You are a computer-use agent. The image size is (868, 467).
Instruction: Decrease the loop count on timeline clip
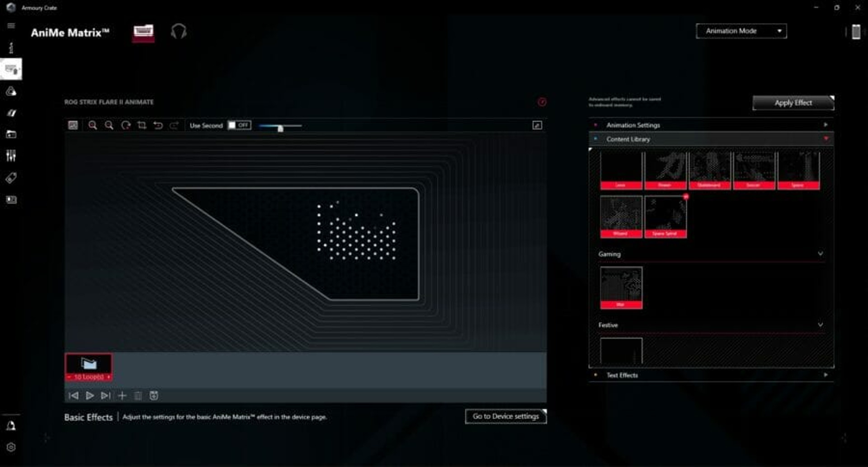coord(70,377)
